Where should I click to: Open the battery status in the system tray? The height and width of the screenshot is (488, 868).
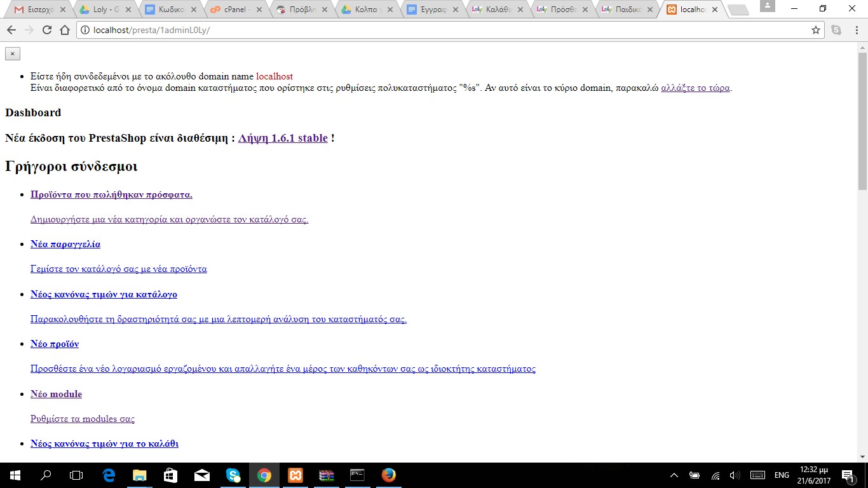click(x=695, y=475)
